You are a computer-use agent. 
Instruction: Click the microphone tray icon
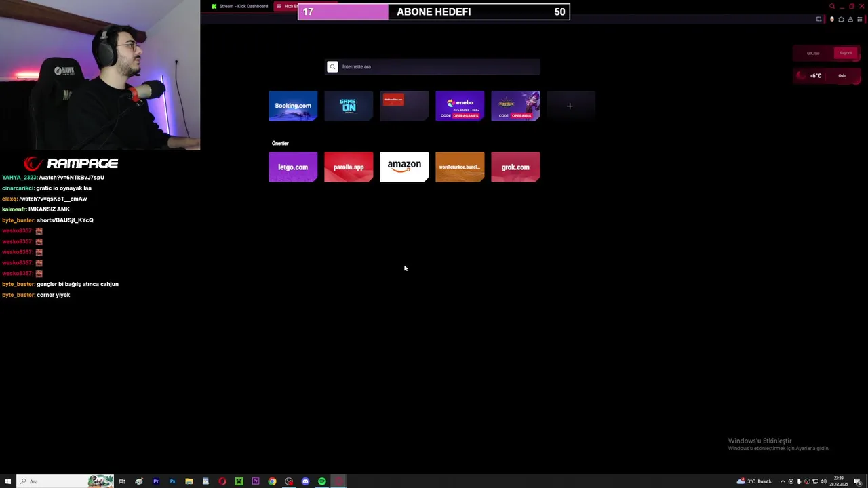(799, 481)
